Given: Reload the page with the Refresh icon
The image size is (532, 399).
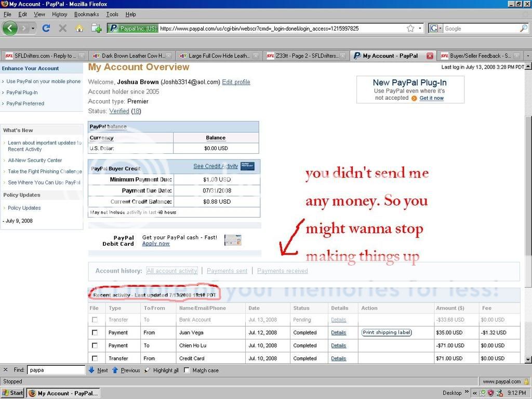Looking at the screenshot, I should (46, 29).
